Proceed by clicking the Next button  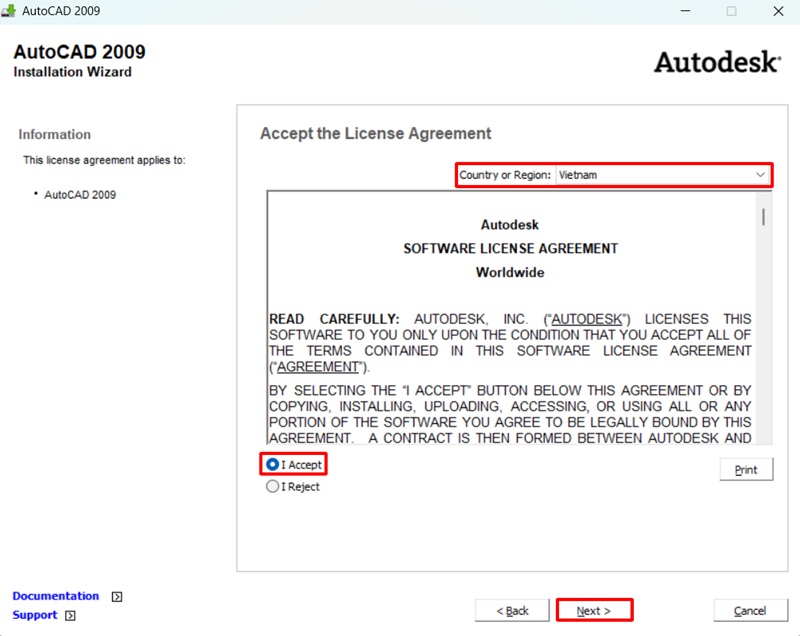(594, 610)
